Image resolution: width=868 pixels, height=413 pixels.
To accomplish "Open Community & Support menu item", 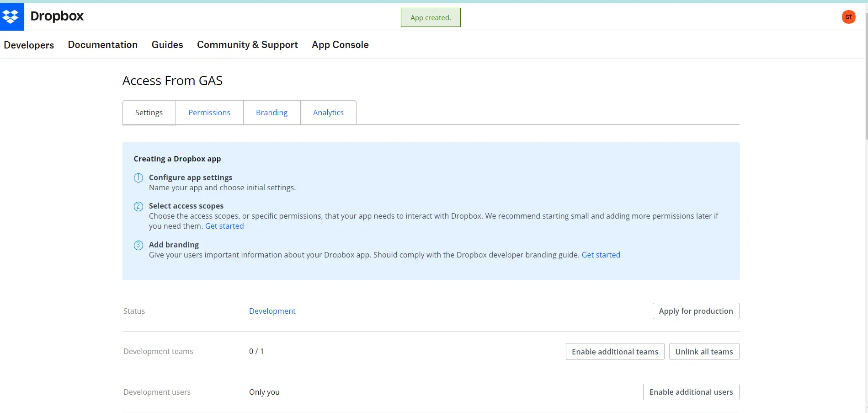I will [247, 45].
